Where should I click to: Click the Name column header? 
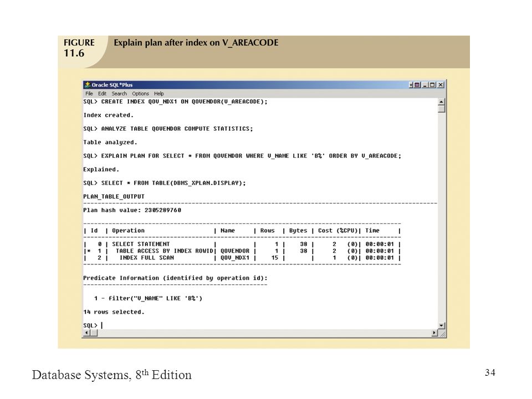[x=228, y=231]
